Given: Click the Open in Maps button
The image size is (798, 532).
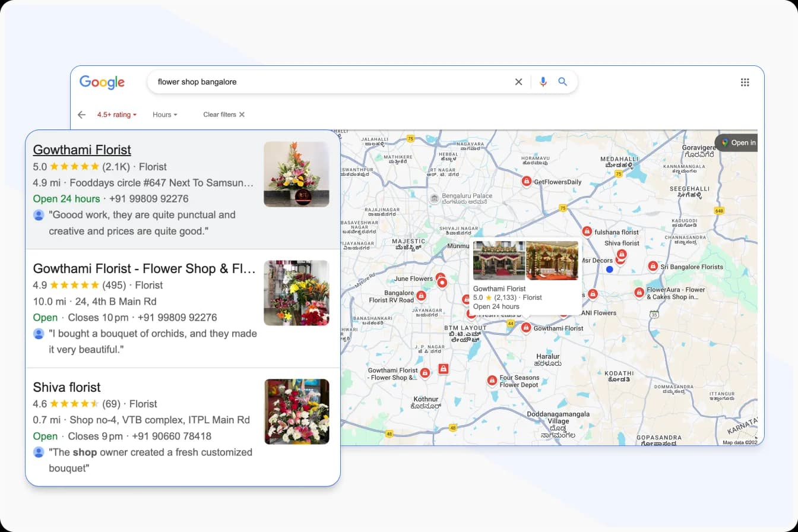Looking at the screenshot, I should coord(737,142).
